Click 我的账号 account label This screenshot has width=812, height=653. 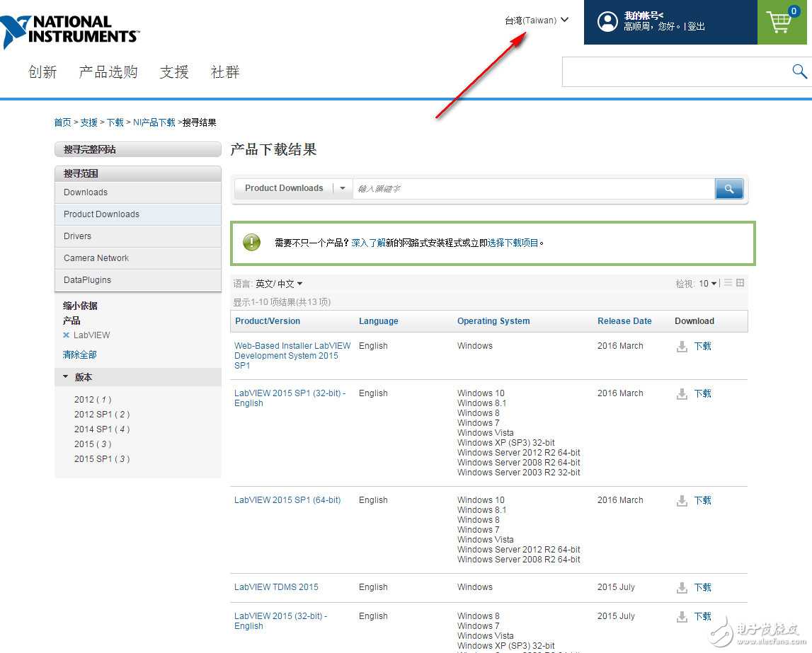[644, 16]
